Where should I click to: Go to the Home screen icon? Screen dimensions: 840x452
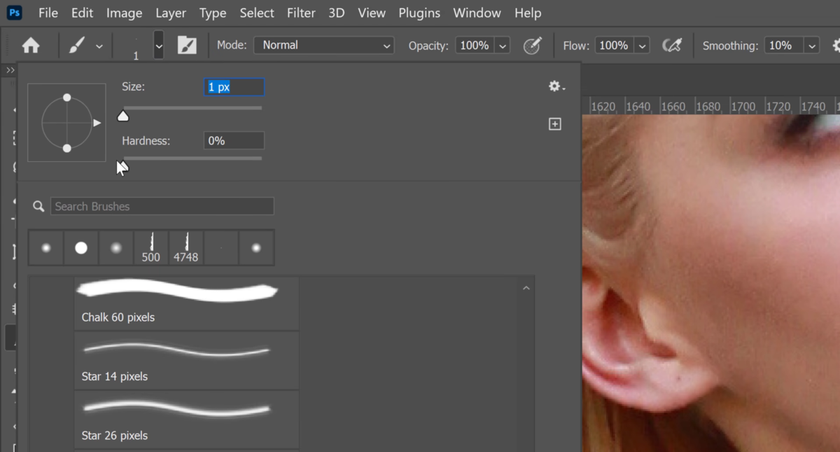click(x=31, y=46)
